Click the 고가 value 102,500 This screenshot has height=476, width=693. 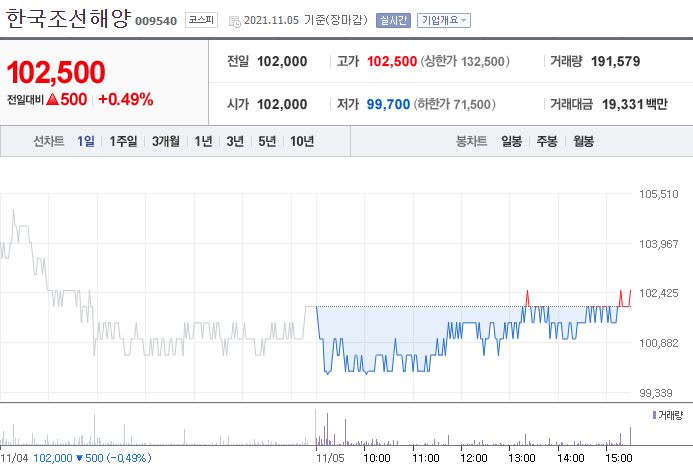click(392, 61)
